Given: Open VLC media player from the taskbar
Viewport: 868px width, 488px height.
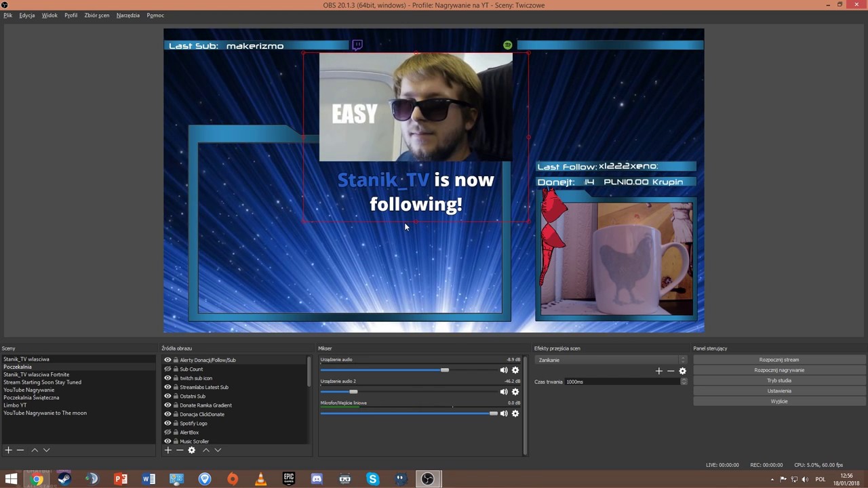Looking at the screenshot, I should click(x=260, y=479).
